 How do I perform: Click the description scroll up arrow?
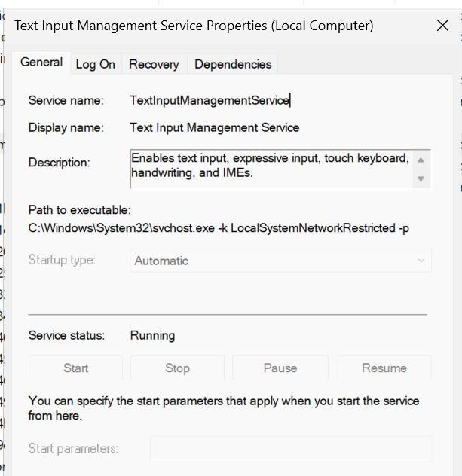(x=421, y=160)
